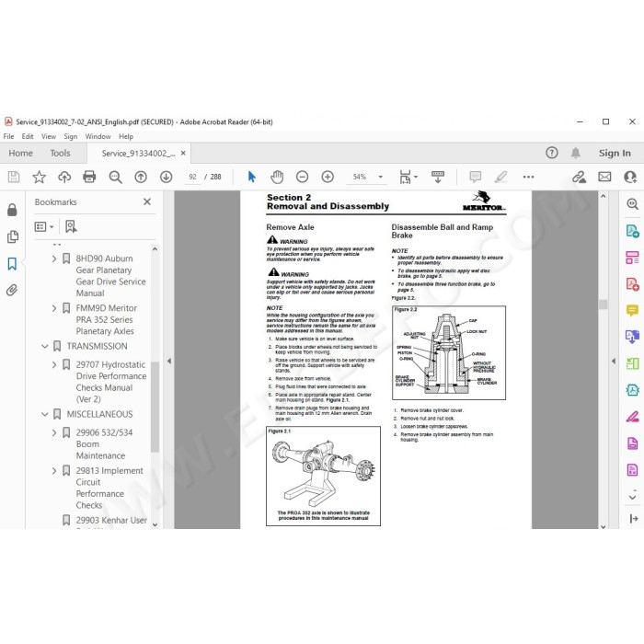This screenshot has width=644, height=644.
Task: Click find current bookmark icon
Action: [71, 226]
